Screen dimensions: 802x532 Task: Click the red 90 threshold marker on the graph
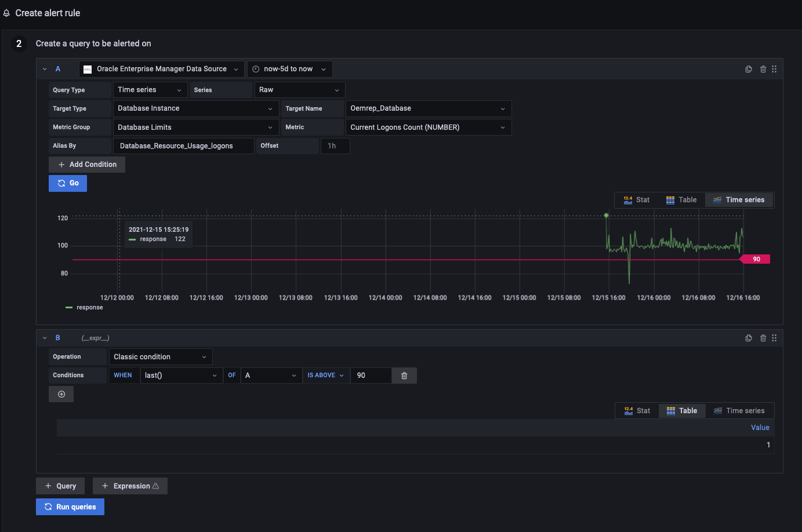756,259
